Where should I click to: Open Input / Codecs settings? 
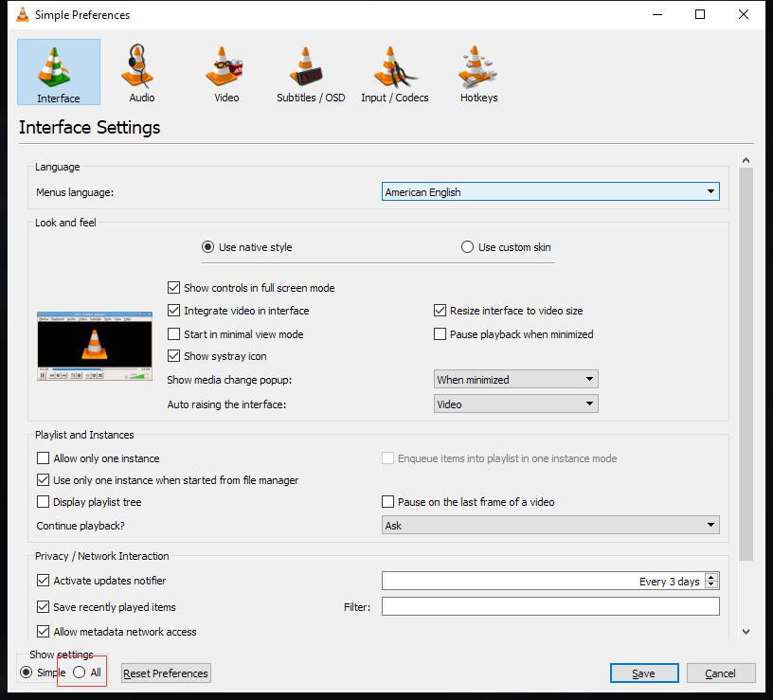pyautogui.click(x=394, y=72)
